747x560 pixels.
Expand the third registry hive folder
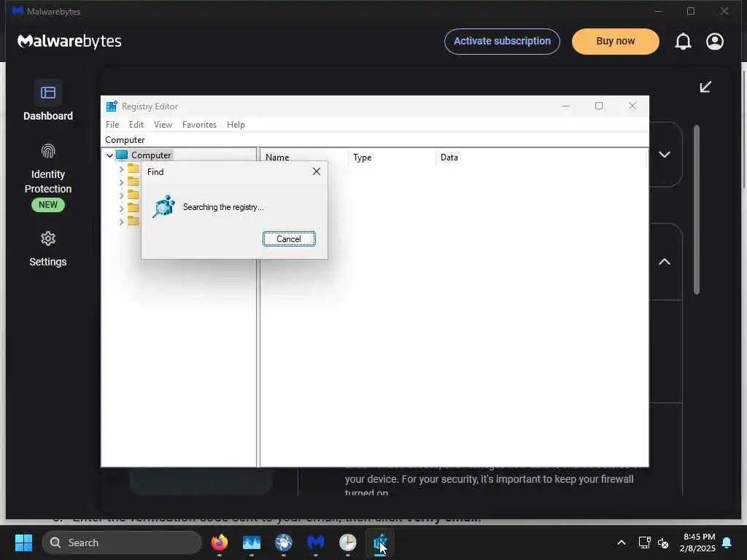point(122,195)
